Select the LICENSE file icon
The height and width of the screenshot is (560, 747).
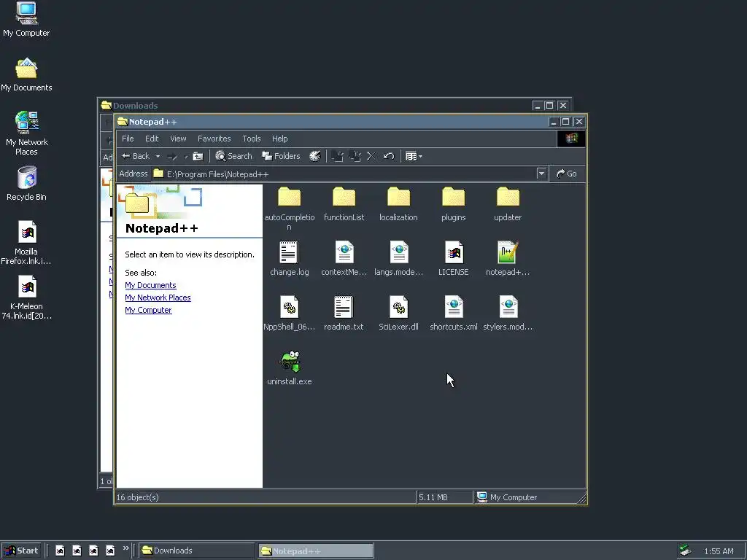[x=454, y=252]
